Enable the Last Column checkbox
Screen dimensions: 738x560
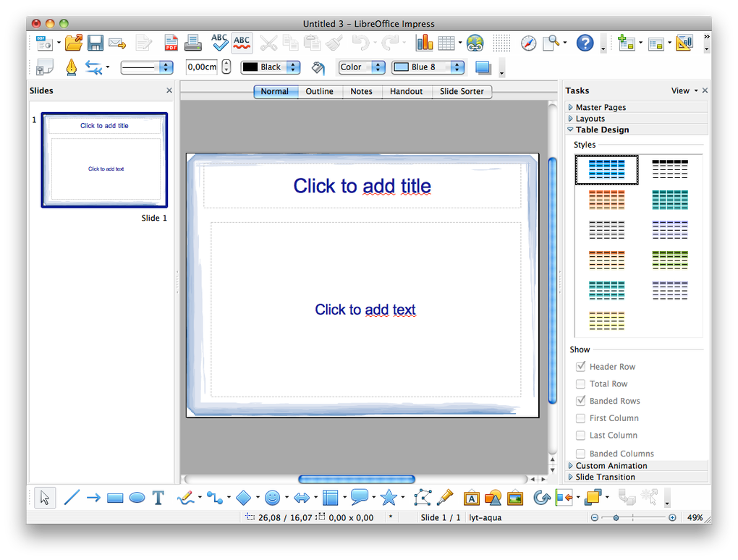tap(581, 436)
